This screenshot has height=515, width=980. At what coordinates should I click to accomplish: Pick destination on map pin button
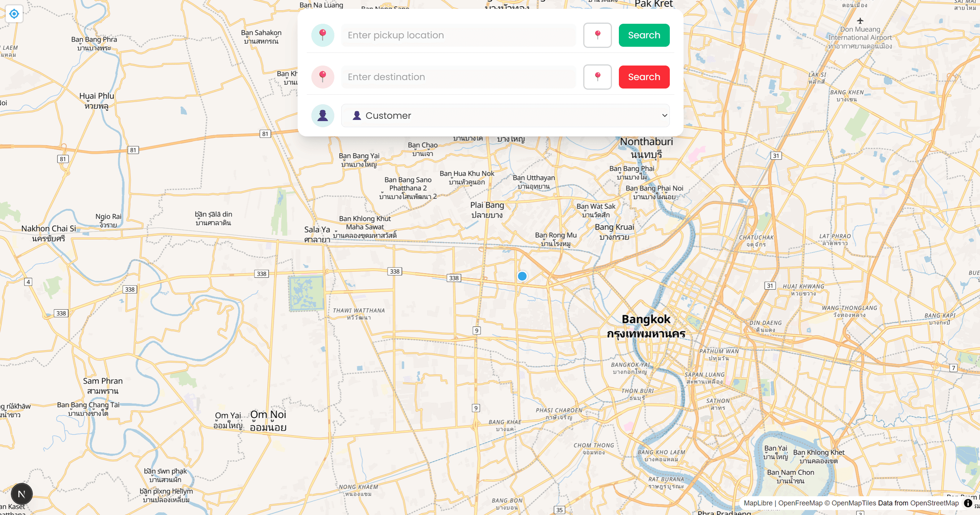[x=597, y=77]
